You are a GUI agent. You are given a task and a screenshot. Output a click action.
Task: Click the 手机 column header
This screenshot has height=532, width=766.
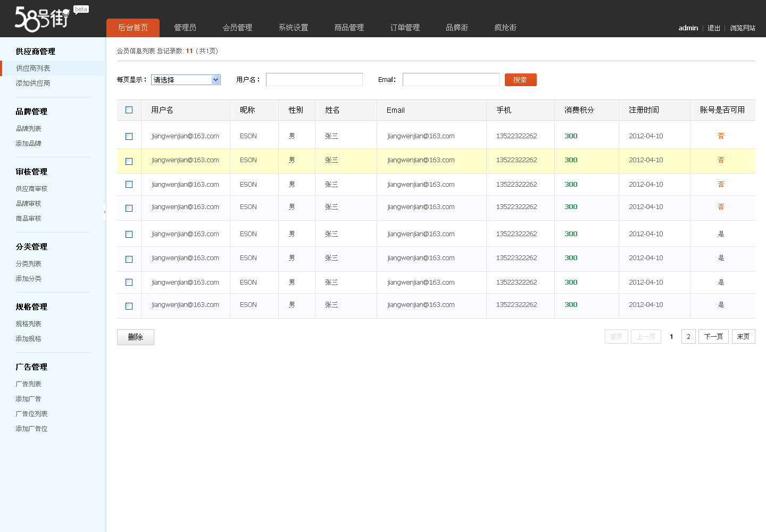coord(504,110)
